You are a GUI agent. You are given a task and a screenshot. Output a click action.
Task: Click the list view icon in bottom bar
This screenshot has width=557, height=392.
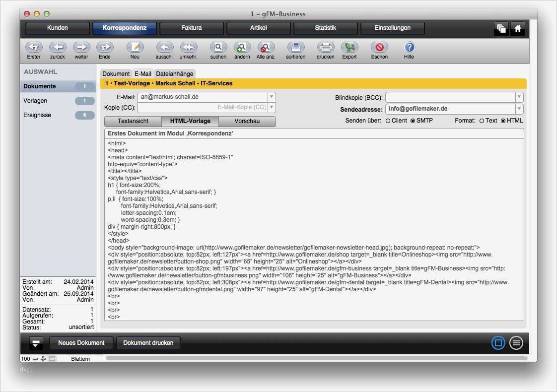click(516, 343)
